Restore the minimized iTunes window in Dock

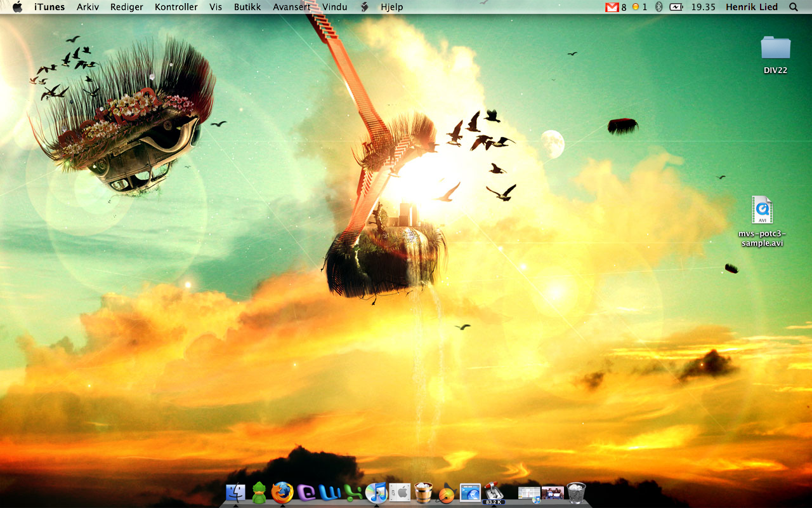pos(529,493)
